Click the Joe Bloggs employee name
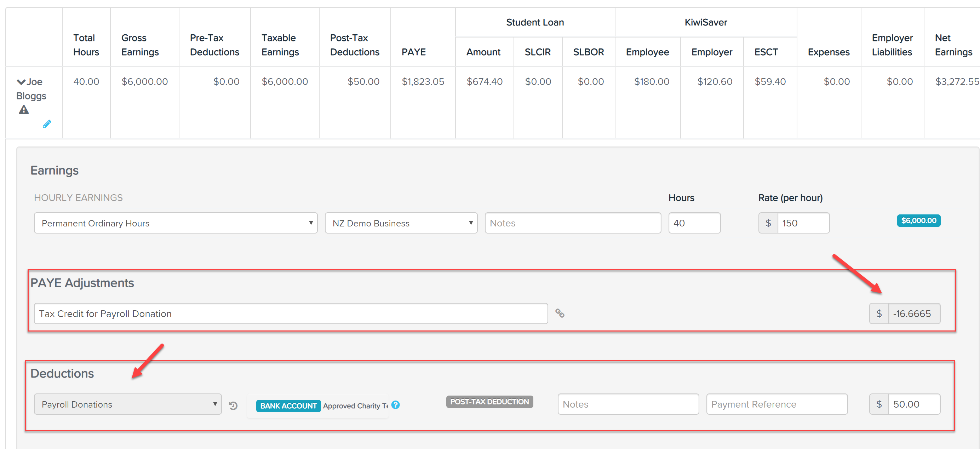Image resolution: width=980 pixels, height=449 pixels. click(x=31, y=88)
